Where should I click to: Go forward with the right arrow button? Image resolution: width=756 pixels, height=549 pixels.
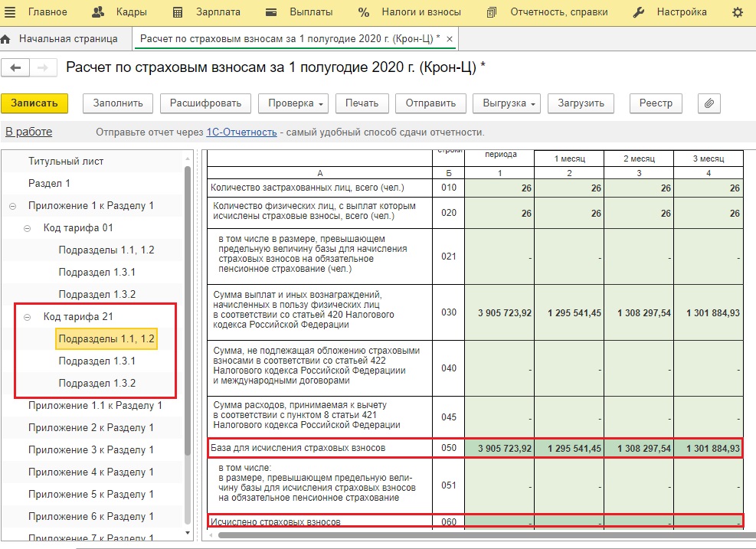pos(43,67)
